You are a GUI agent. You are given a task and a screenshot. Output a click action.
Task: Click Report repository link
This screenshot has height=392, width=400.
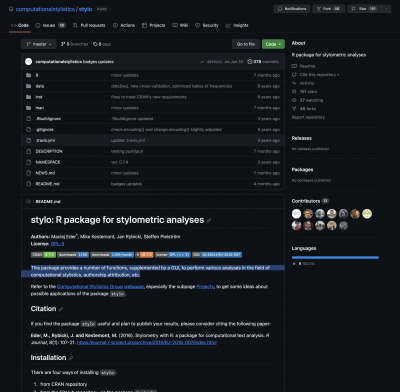coord(308,117)
